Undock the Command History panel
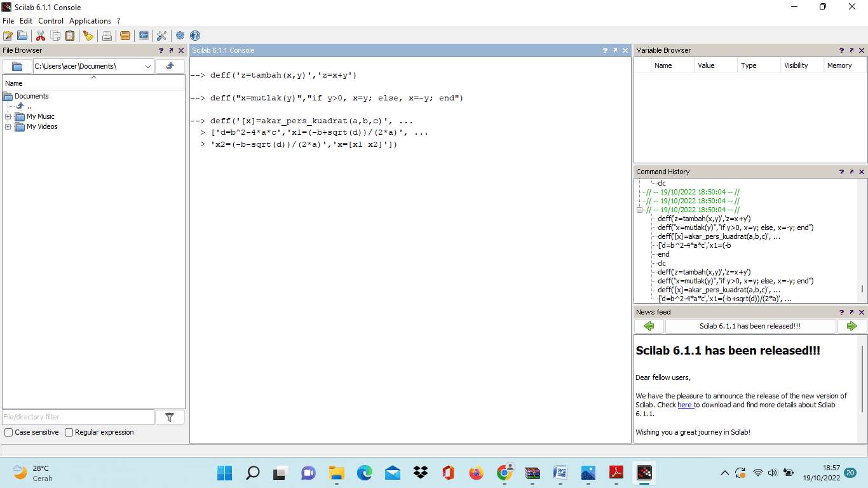Viewport: 868px width, 488px height. (851, 172)
